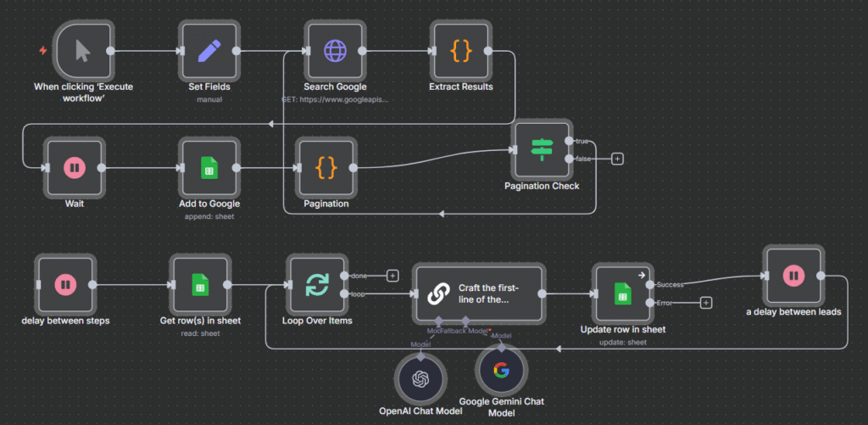
Task: Click the 'Execute workflow' trigger node
Action: 82,51
